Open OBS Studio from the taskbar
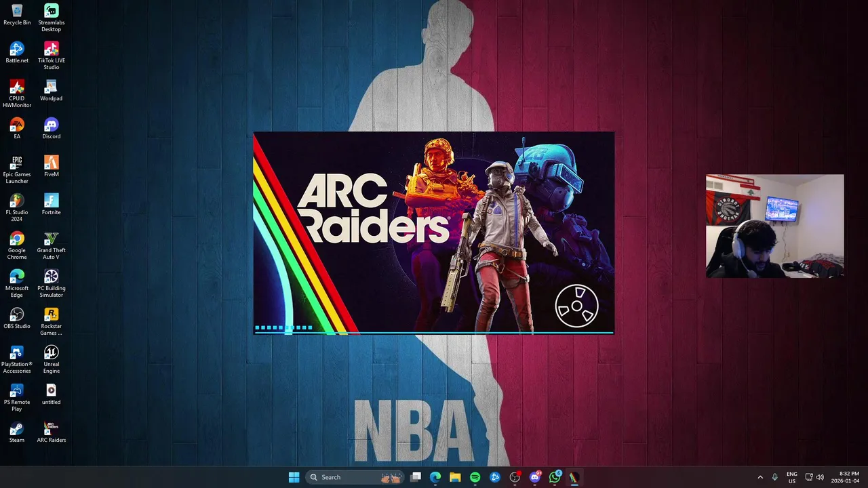Image resolution: width=868 pixels, height=488 pixels. point(515,477)
